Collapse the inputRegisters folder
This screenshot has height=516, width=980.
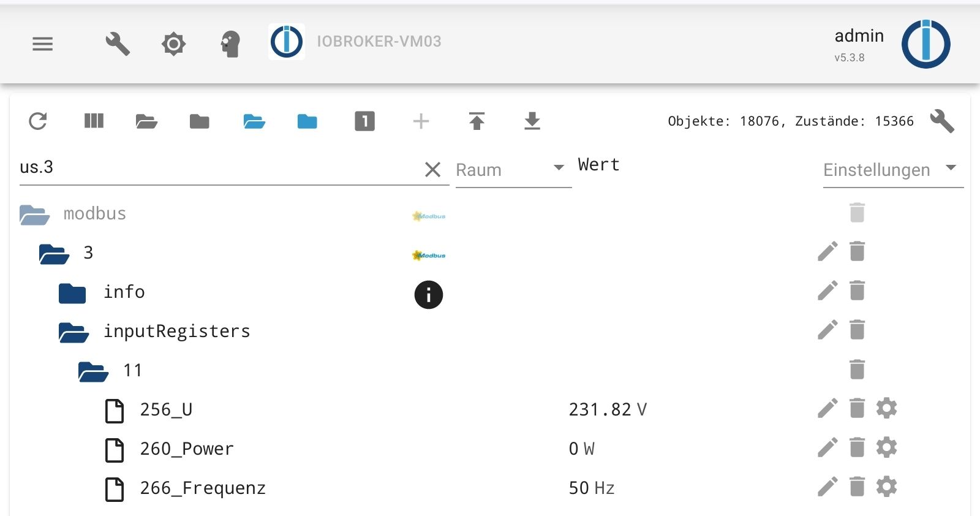(x=73, y=332)
